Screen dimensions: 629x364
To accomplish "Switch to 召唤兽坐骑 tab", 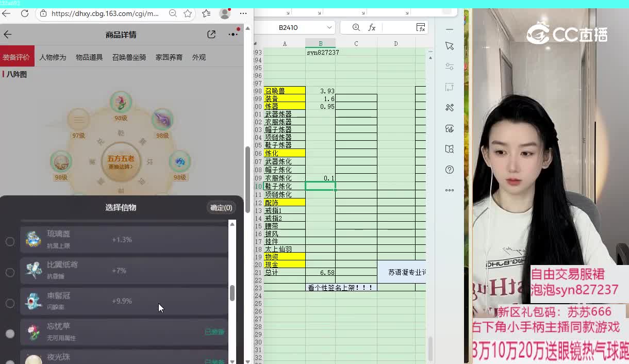I will pos(129,57).
